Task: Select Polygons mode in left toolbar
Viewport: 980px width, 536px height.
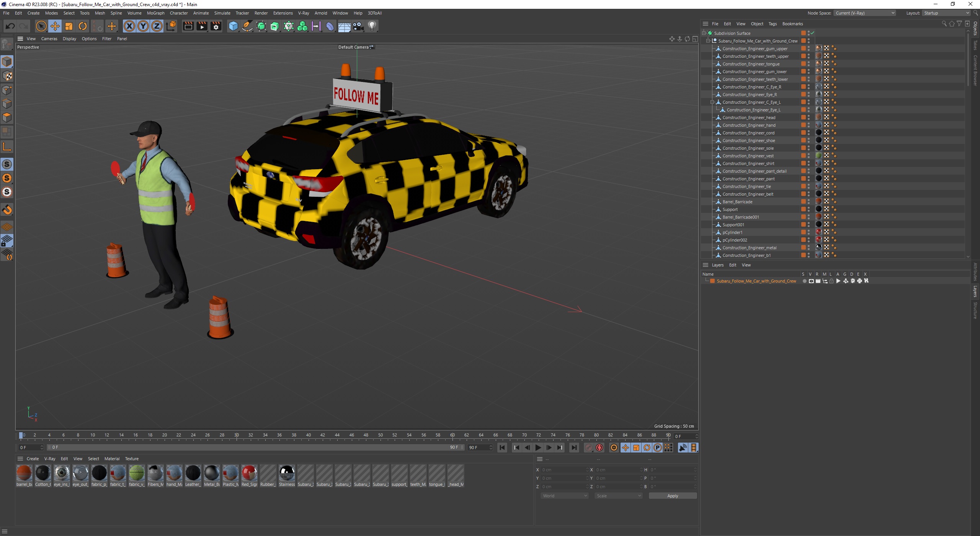Action: click(x=7, y=118)
